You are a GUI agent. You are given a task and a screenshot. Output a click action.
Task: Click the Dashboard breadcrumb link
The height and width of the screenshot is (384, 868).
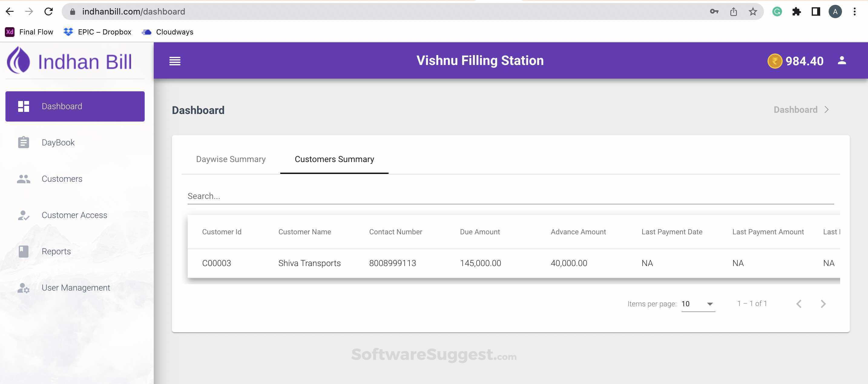(x=795, y=110)
